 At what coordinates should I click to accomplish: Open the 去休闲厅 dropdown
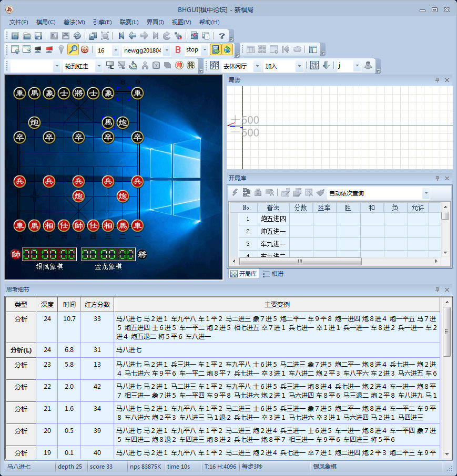tap(257, 66)
